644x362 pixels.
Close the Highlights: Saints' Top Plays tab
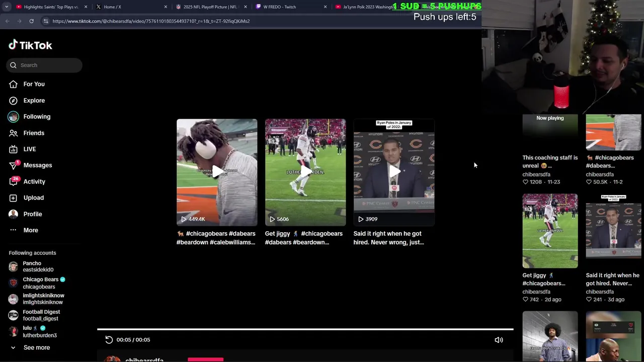(x=86, y=7)
